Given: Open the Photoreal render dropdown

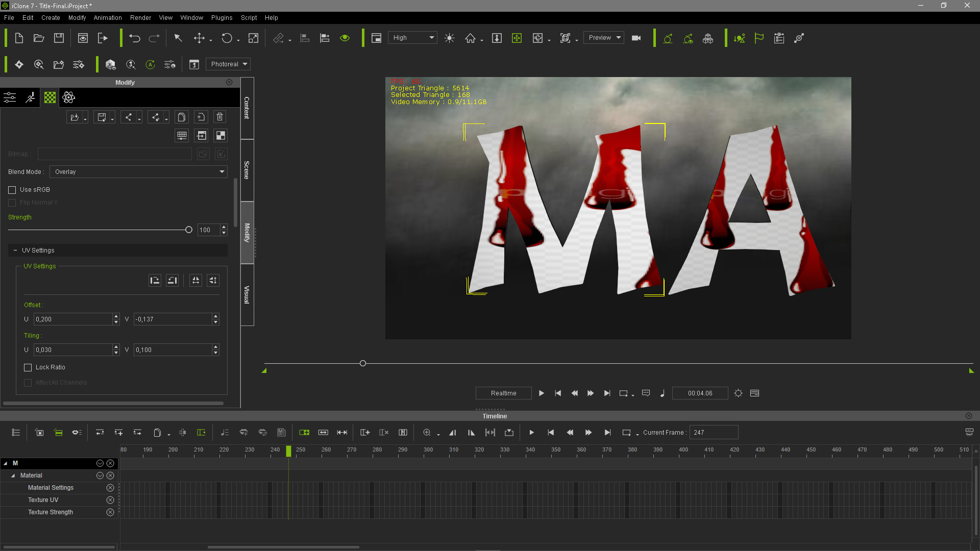Looking at the screenshot, I should 228,64.
